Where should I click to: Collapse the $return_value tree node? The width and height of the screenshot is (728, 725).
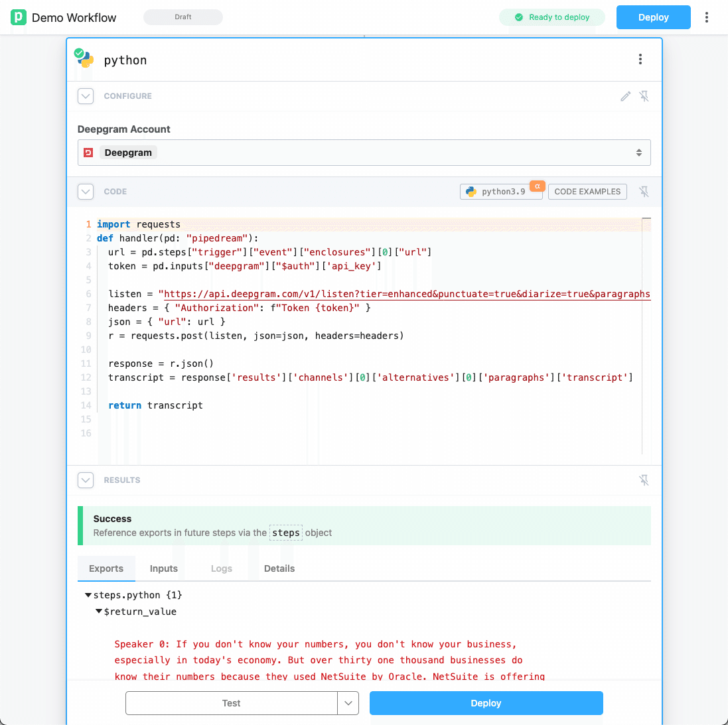pyautogui.click(x=98, y=612)
